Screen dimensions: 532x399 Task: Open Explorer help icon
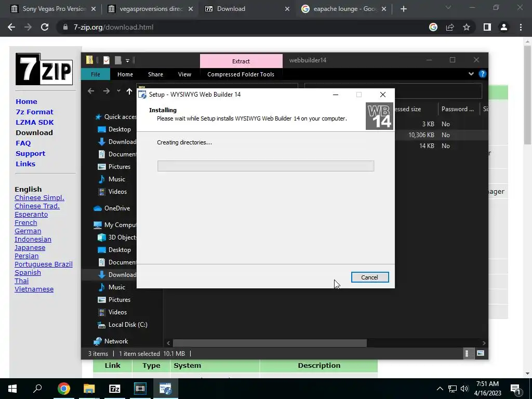(482, 74)
